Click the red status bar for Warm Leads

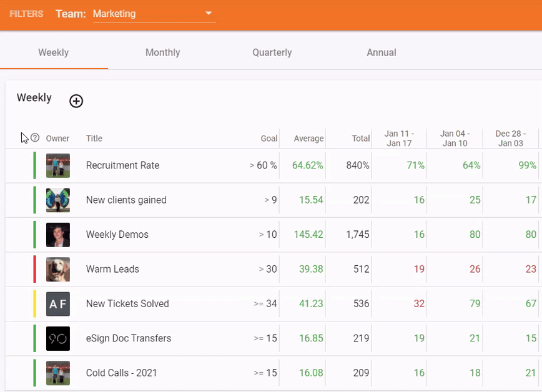click(35, 270)
